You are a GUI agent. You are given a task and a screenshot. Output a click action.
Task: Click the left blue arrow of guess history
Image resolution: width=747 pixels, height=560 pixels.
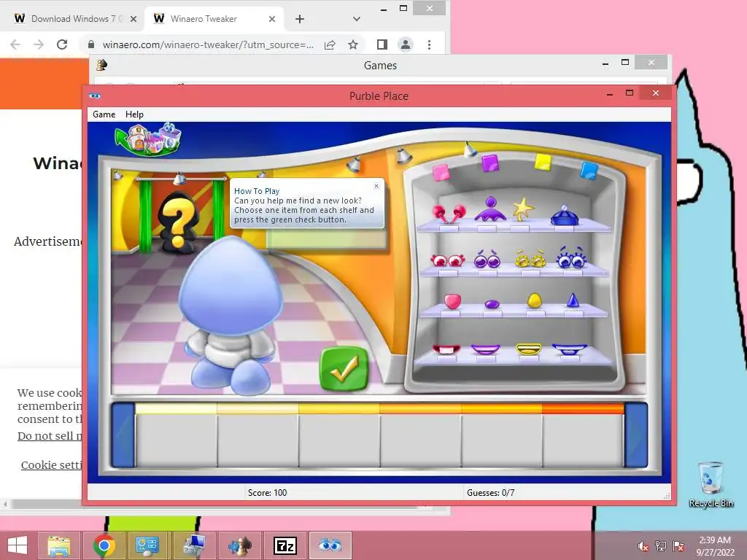pyautogui.click(x=123, y=435)
